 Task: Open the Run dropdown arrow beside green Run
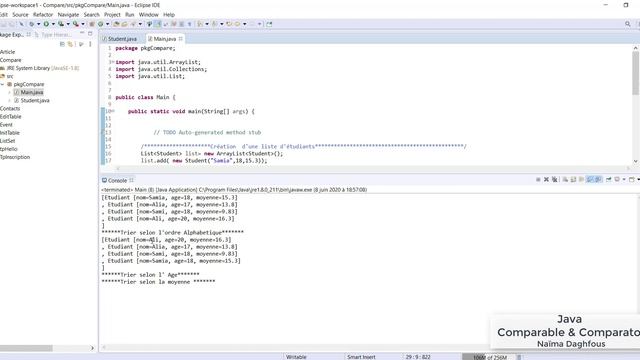[53, 24]
